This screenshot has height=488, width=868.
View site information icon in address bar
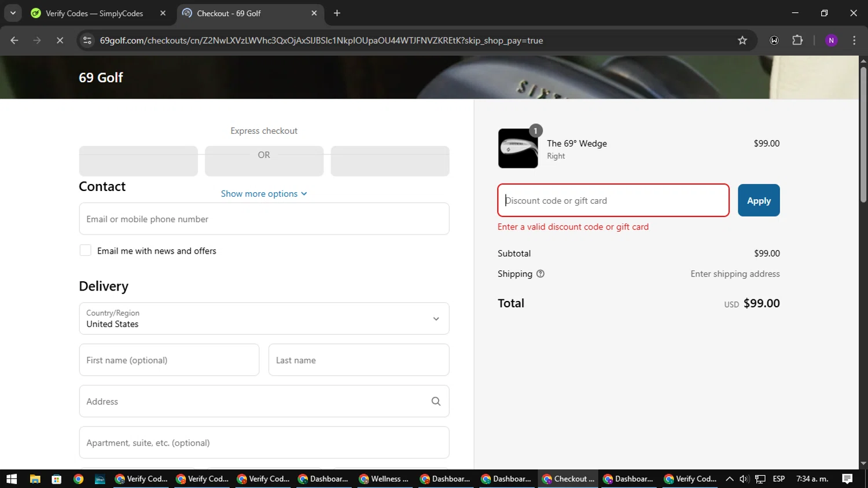click(x=87, y=41)
